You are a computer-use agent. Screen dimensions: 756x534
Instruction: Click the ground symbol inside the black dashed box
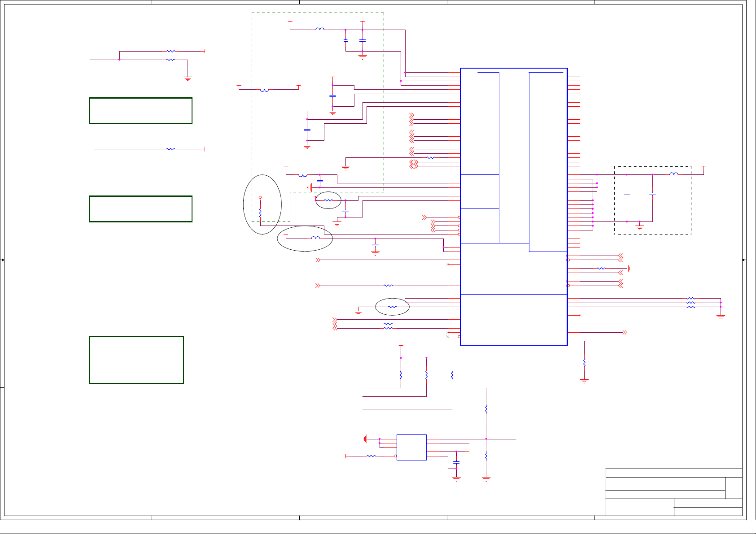click(640, 226)
